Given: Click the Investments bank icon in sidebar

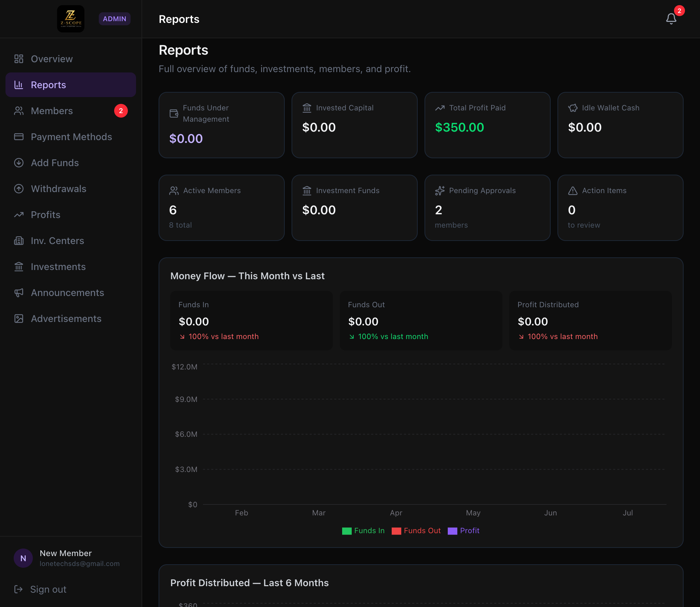Looking at the screenshot, I should 19,267.
